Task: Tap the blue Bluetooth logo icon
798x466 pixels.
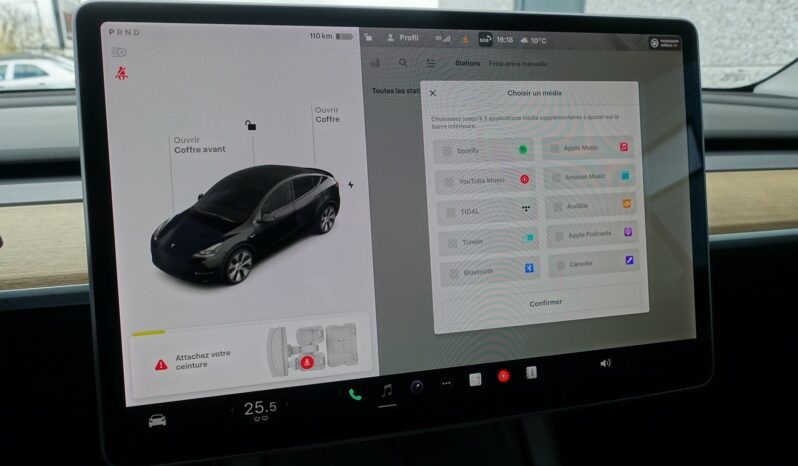Action: coord(529,268)
